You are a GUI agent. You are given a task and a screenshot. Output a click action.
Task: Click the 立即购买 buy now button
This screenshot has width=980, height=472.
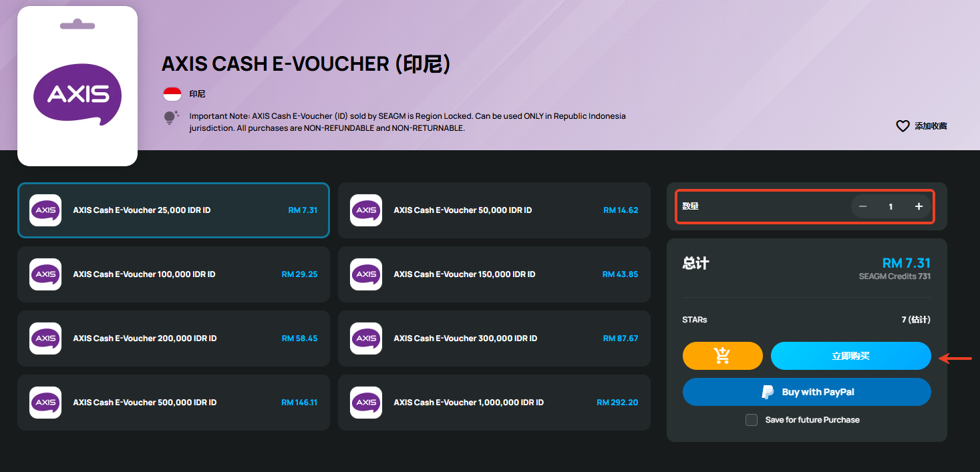point(850,356)
